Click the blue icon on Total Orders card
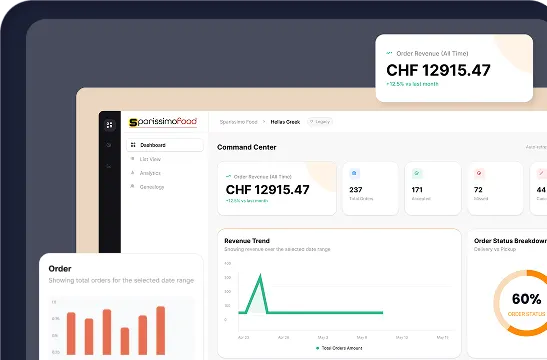This screenshot has height=360, width=547. [354, 173]
